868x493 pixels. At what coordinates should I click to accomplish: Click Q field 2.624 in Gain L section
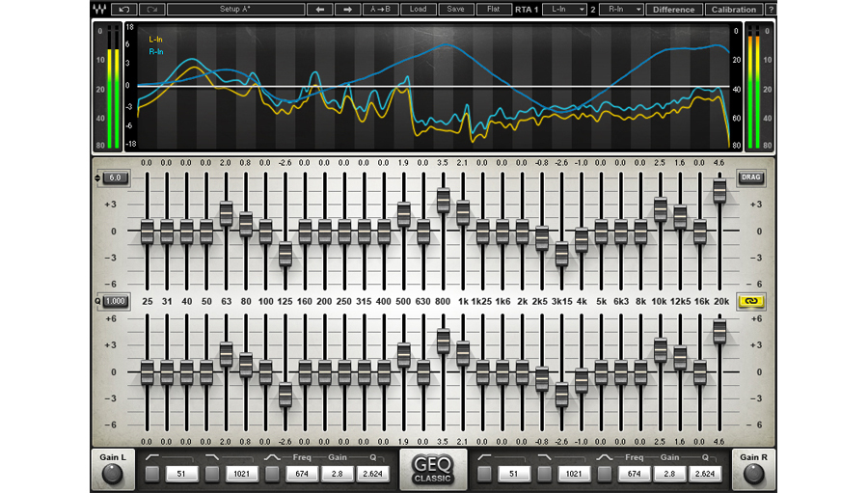coord(372,474)
